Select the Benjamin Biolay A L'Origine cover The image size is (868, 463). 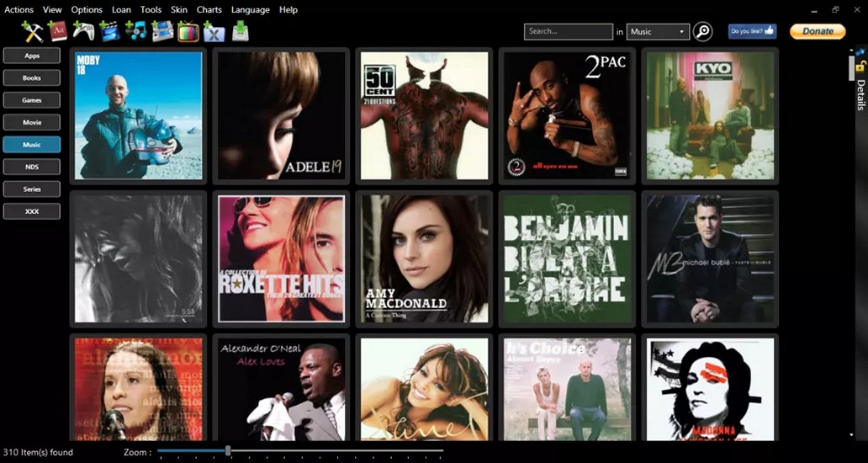point(568,258)
